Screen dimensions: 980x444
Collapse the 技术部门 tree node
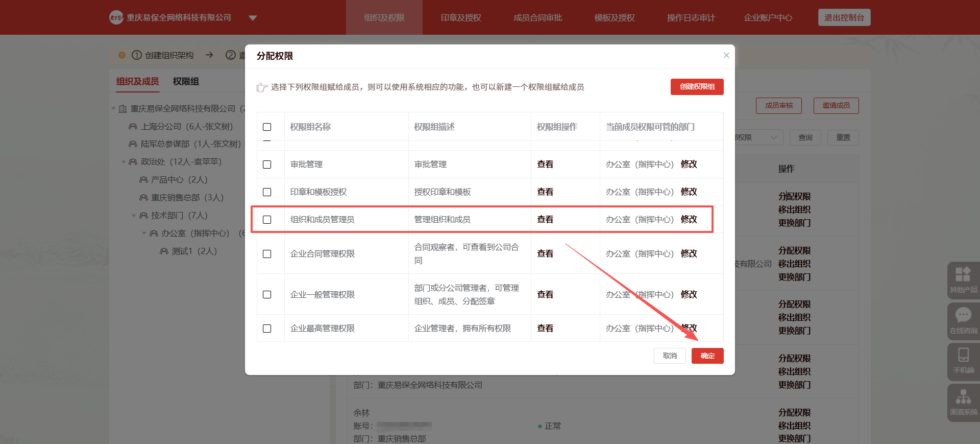tap(134, 216)
